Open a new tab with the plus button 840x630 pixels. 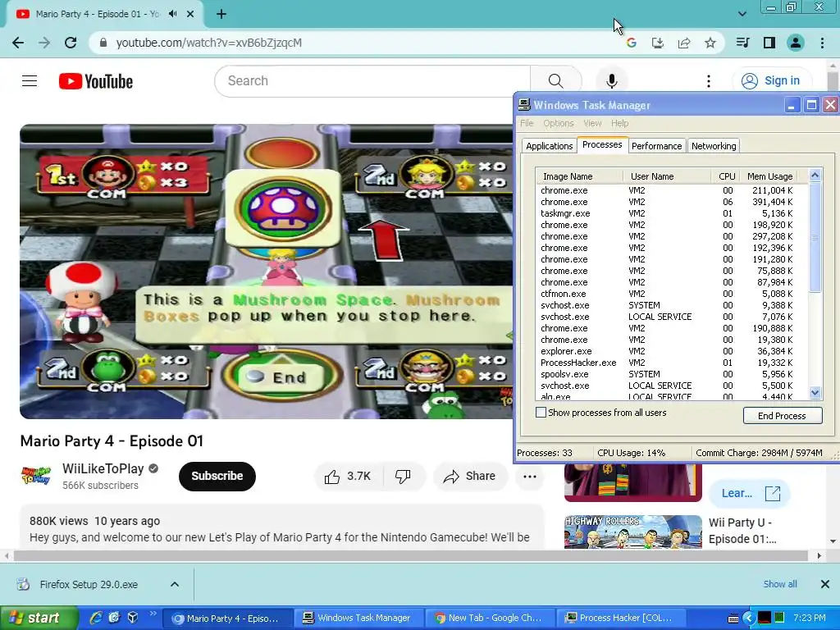point(221,15)
